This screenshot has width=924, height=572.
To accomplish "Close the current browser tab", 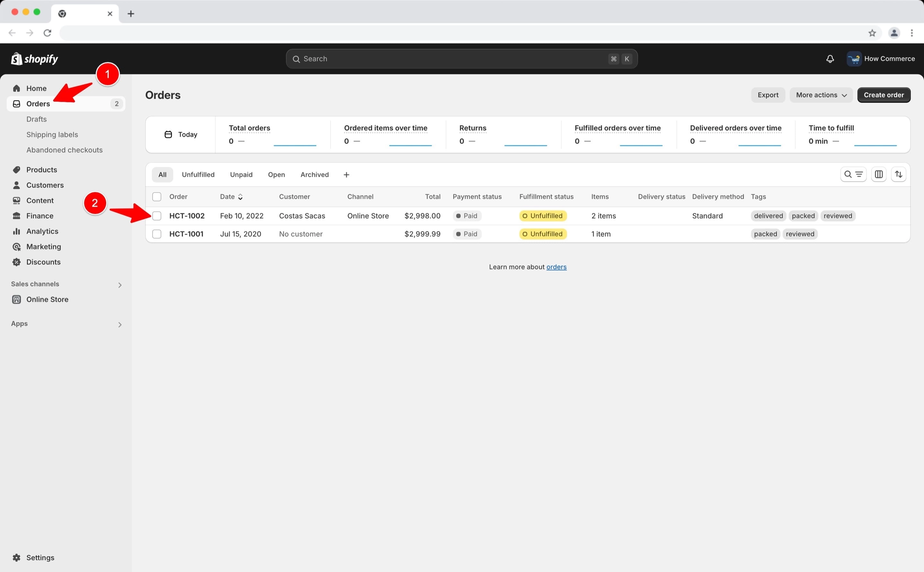I will [110, 13].
